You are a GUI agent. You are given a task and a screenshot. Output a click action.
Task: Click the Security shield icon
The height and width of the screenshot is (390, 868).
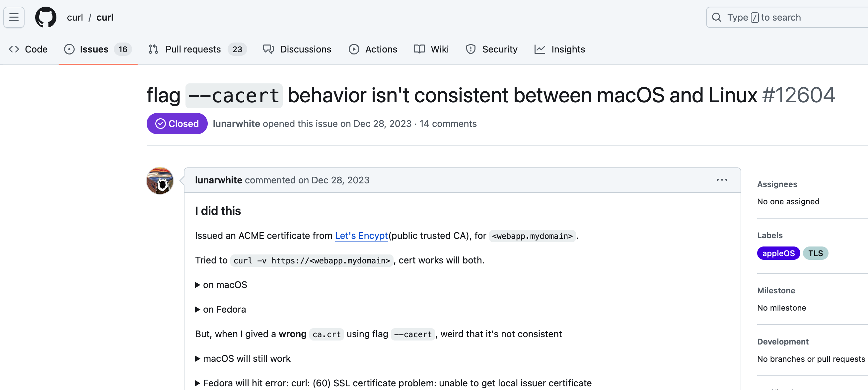470,49
